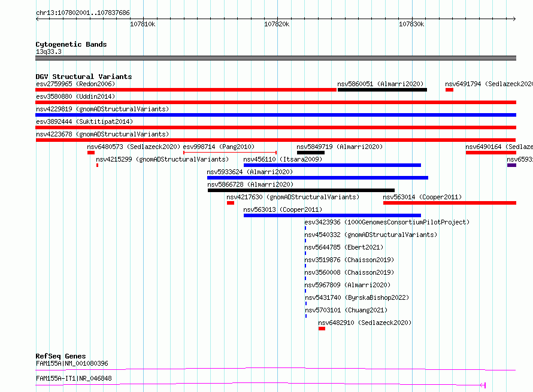
Task: Click the DGV Structural Variants track title
Action: [x=84, y=77]
